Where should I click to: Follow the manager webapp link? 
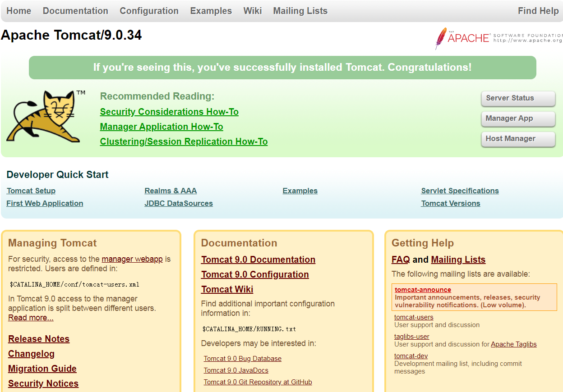pyautogui.click(x=132, y=259)
